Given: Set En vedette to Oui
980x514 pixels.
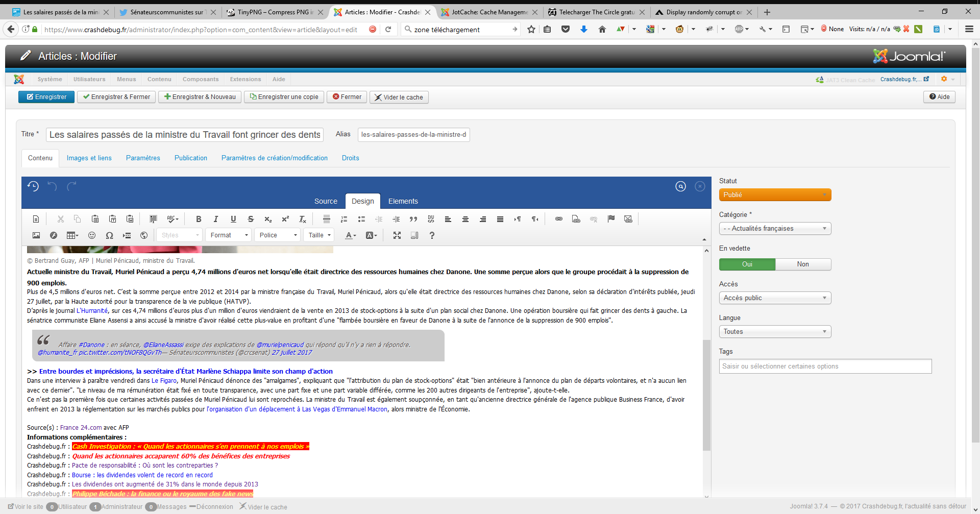Looking at the screenshot, I should tap(747, 264).
